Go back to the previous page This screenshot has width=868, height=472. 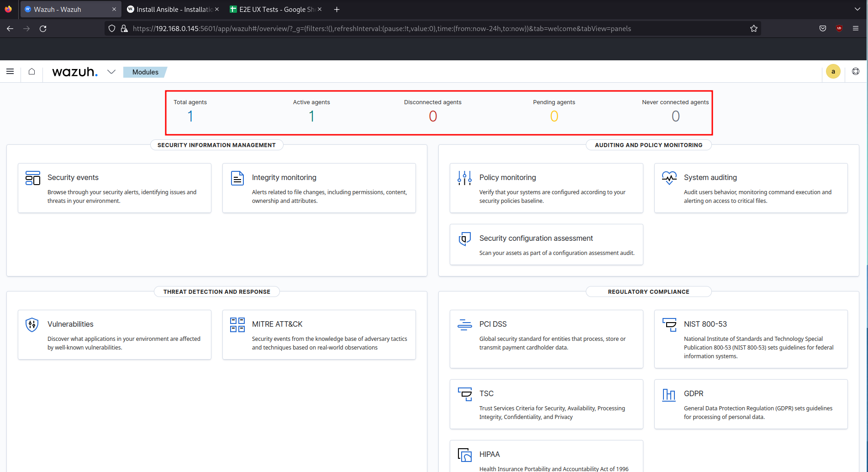[x=10, y=28]
